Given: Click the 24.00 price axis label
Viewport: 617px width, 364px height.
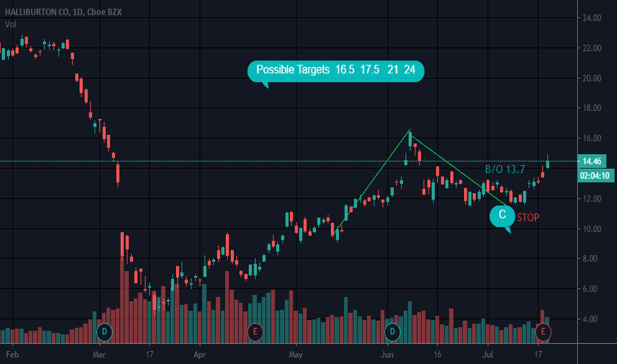Looking at the screenshot, I should pyautogui.click(x=592, y=18).
